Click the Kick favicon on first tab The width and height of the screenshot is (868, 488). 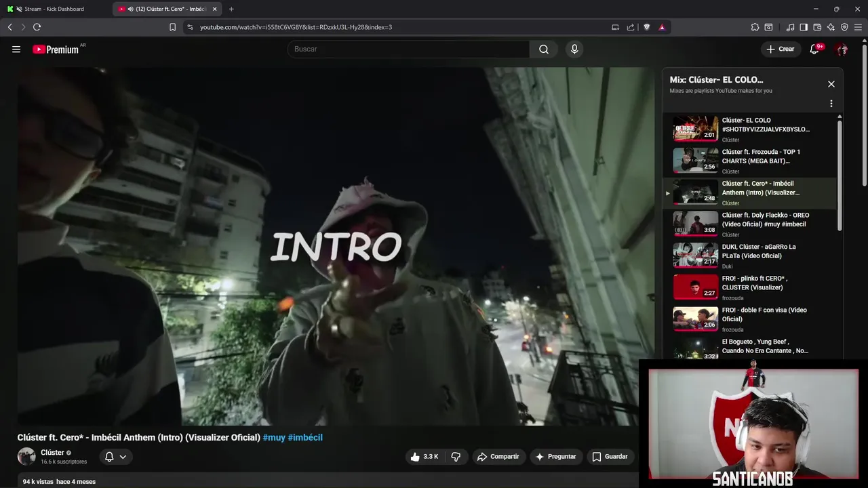pos(9,9)
